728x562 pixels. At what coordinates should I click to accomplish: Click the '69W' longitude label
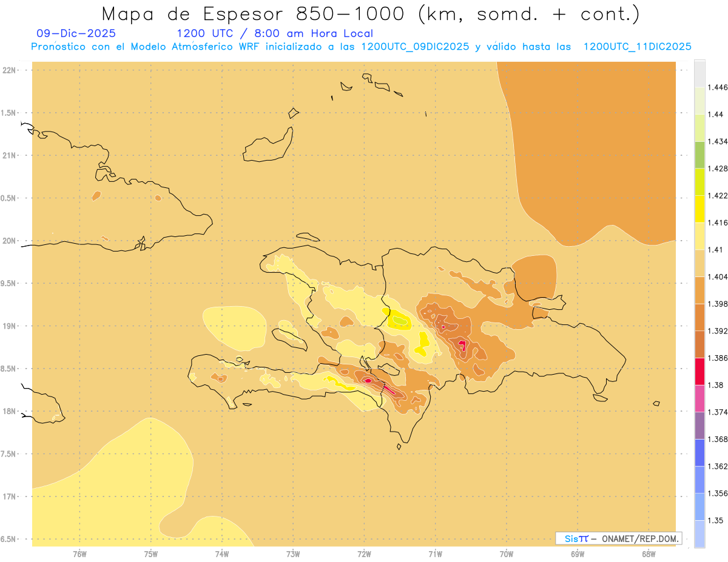coord(578,554)
